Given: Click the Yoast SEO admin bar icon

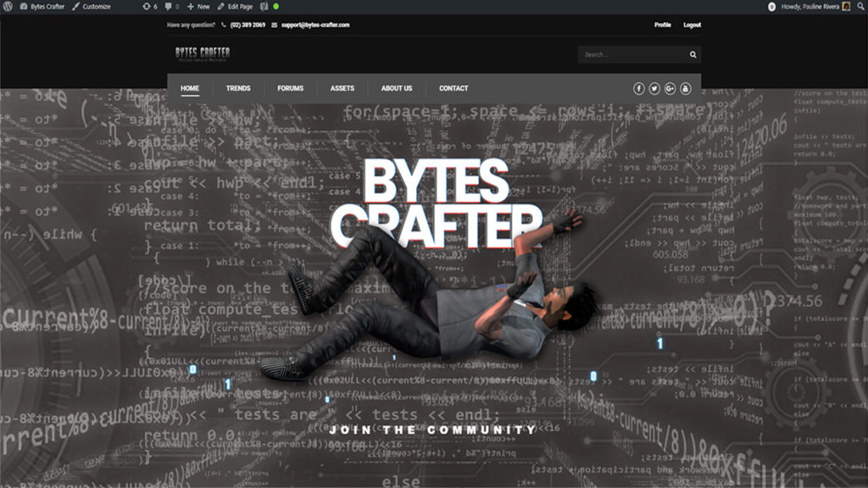Looking at the screenshot, I should 264,7.
